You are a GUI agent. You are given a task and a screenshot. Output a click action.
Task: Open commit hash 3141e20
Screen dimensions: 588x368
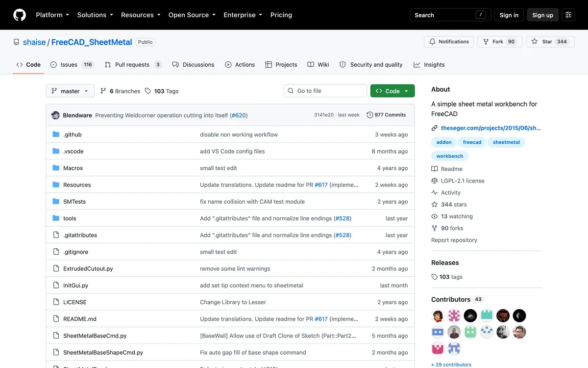pos(324,115)
